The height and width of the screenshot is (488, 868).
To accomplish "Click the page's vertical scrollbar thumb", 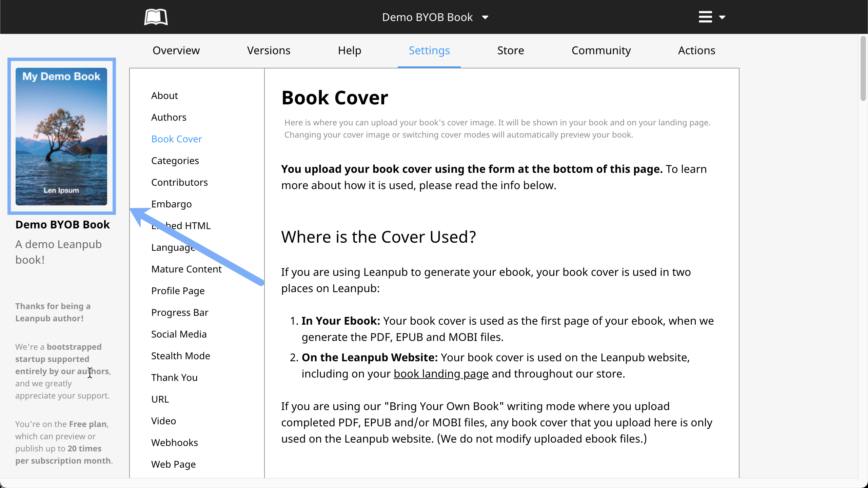I will [863, 68].
